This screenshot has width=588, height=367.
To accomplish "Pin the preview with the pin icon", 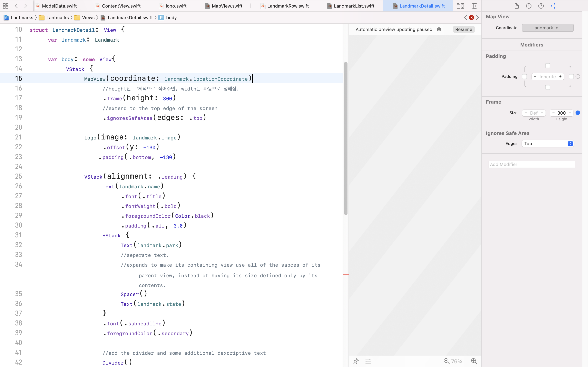I will pyautogui.click(x=356, y=361).
